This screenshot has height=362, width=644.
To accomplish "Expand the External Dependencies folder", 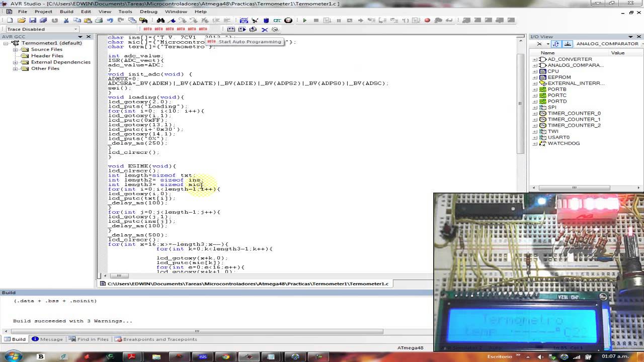I will coord(16,62).
